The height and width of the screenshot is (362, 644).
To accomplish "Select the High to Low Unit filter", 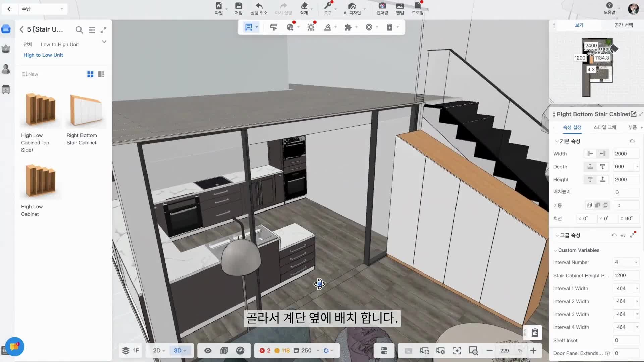I will [43, 55].
